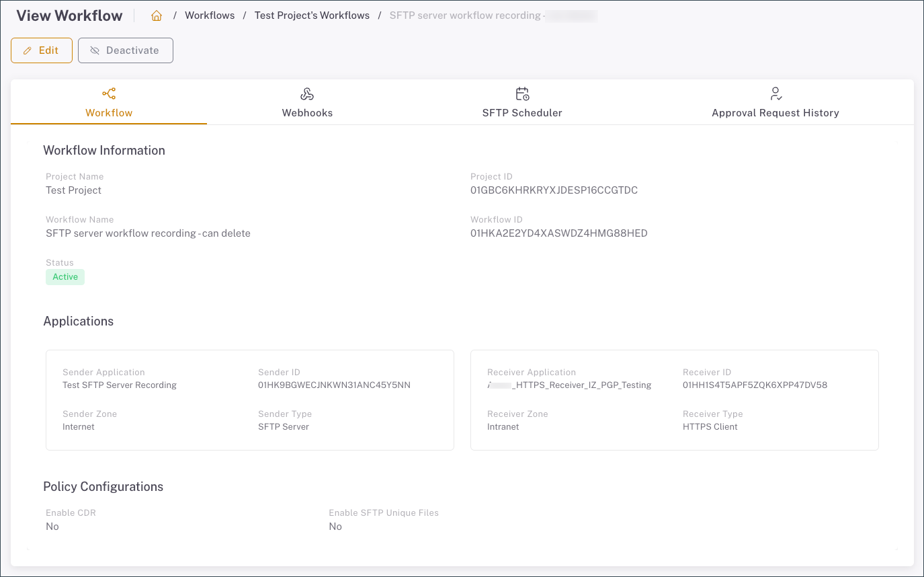This screenshot has height=577, width=924.
Task: Click the Active status badge
Action: [x=65, y=277]
